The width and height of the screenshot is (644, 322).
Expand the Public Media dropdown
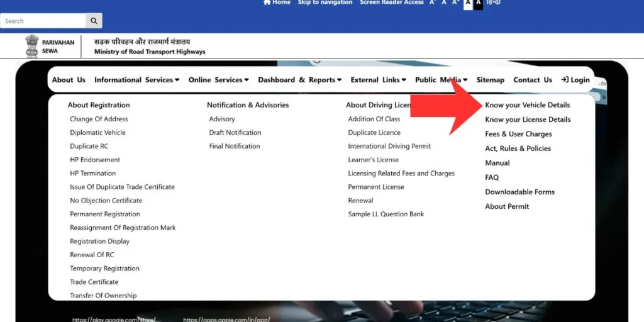tap(441, 80)
